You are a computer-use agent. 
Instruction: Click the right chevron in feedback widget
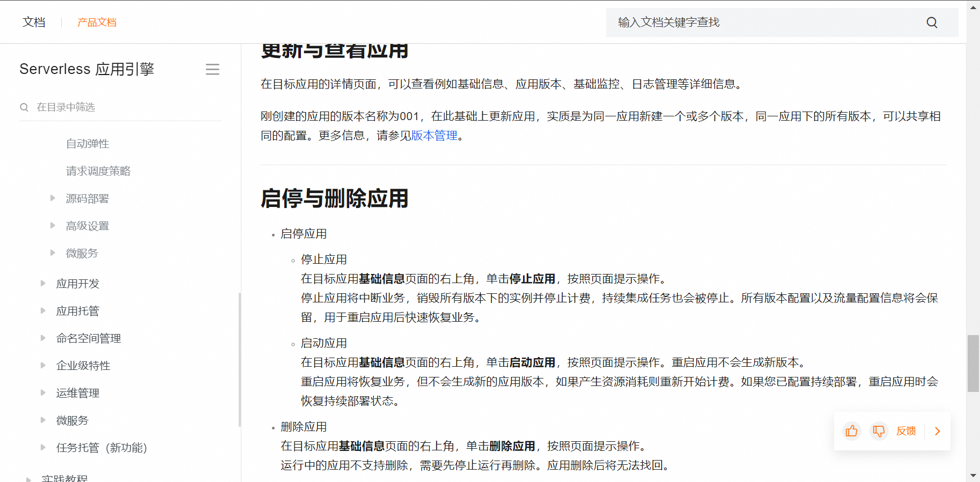[x=938, y=431]
